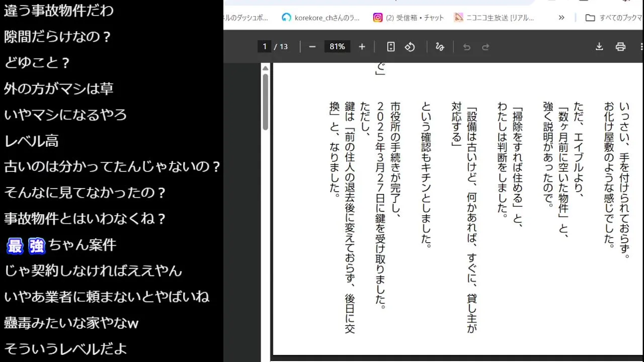The width and height of the screenshot is (644, 362).
Task: Click the page number input field
Action: (264, 47)
